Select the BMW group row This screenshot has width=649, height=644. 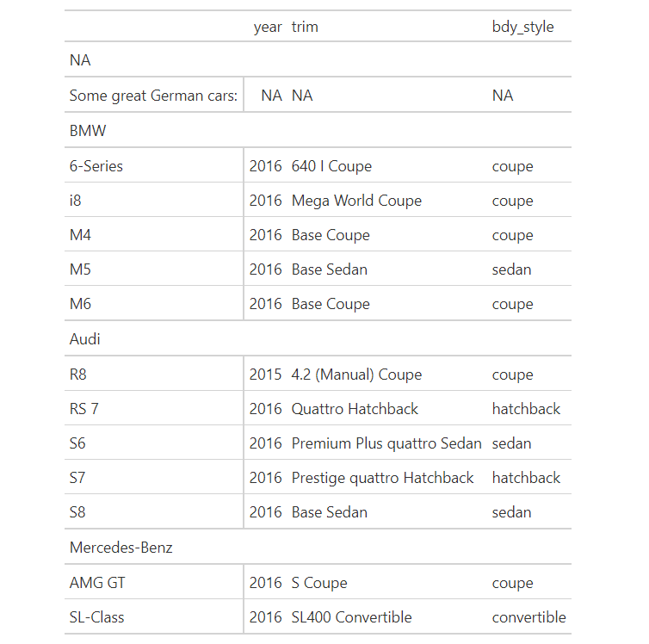(318, 131)
